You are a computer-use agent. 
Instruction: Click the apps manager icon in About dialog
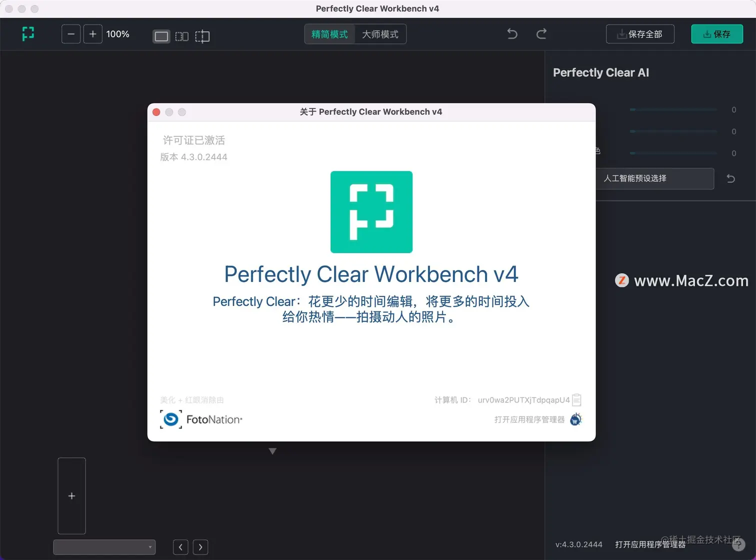[x=576, y=419]
